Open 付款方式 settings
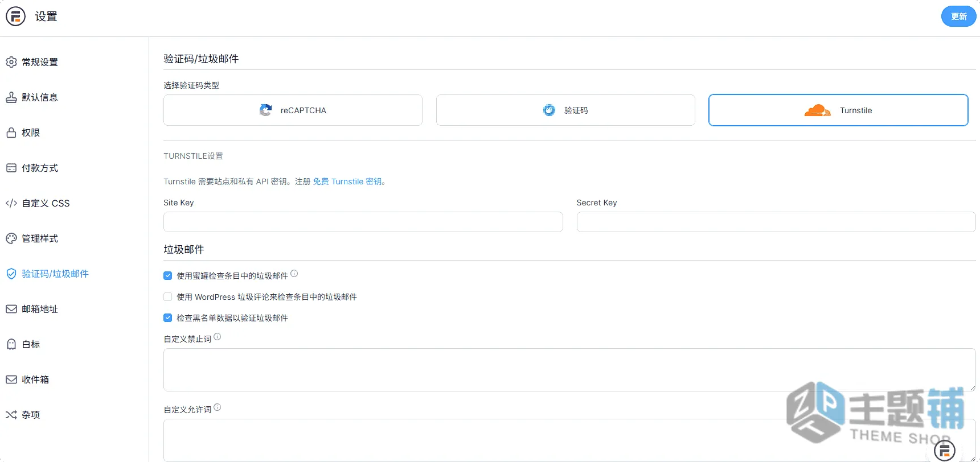Screen dimensions: 980x462 [40, 168]
